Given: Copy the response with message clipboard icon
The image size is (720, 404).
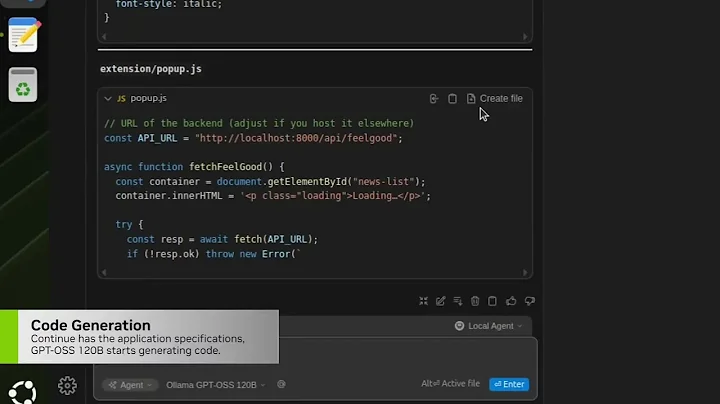Looking at the screenshot, I should (492, 301).
